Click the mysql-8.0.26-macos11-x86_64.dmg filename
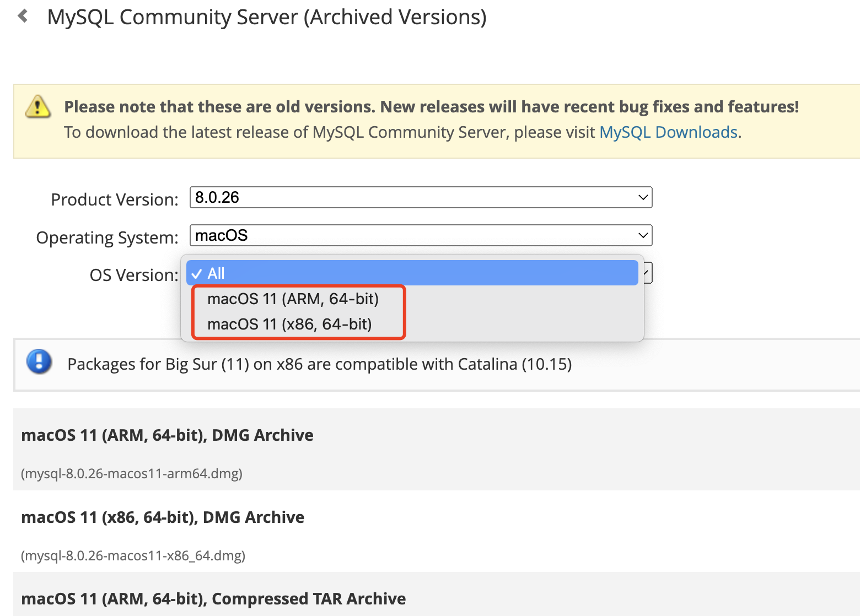The image size is (860, 616). click(132, 555)
